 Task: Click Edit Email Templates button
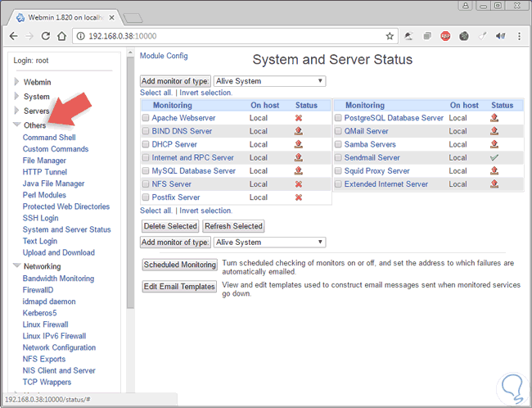pos(179,287)
